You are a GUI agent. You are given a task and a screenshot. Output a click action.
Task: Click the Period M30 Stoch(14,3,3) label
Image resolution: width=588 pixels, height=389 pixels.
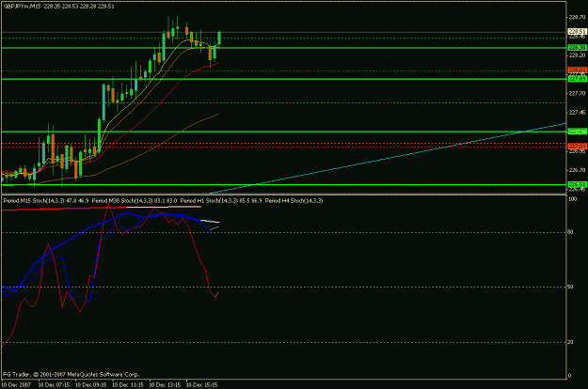(x=122, y=201)
